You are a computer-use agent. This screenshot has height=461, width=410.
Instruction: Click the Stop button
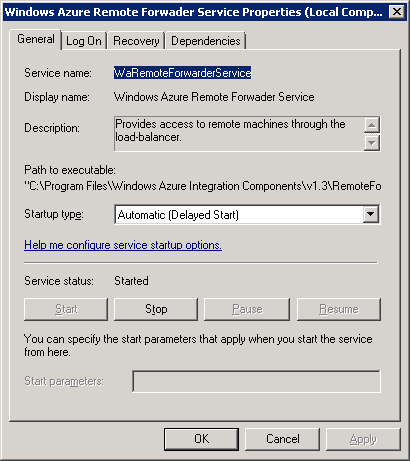156,309
